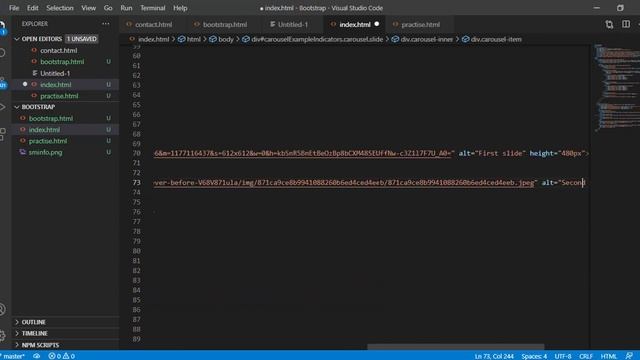Open the View menu

pyautogui.click(x=88, y=8)
